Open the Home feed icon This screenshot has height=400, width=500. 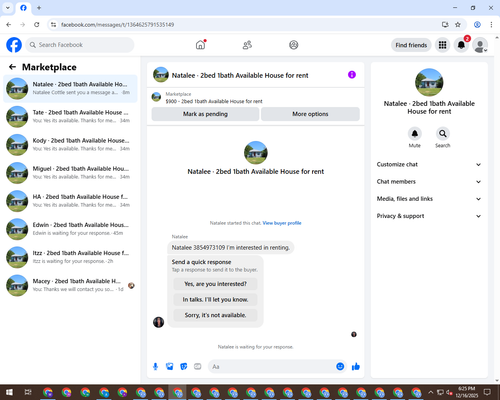point(200,45)
